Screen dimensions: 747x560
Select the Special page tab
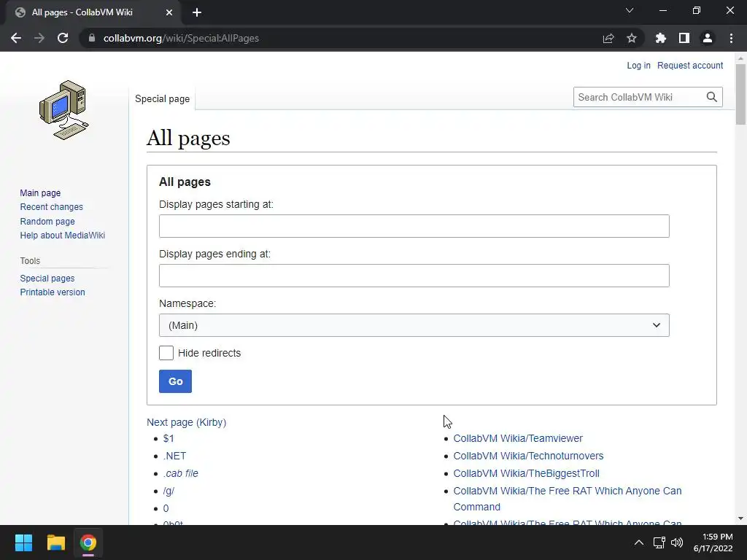pyautogui.click(x=162, y=98)
